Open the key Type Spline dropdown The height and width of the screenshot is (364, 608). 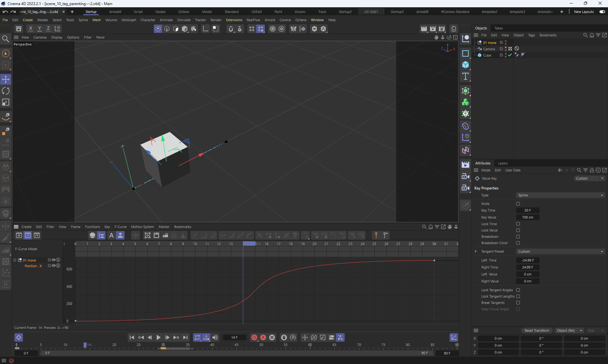click(560, 195)
